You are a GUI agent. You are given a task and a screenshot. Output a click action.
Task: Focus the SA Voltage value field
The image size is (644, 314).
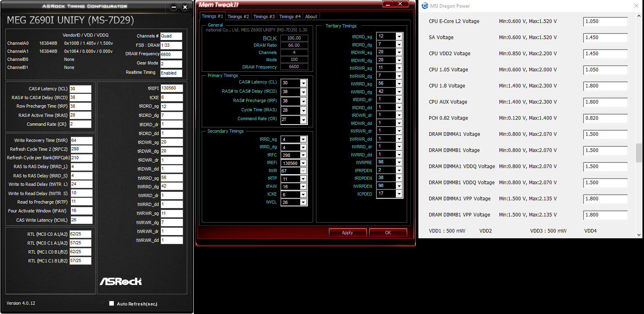(605, 38)
